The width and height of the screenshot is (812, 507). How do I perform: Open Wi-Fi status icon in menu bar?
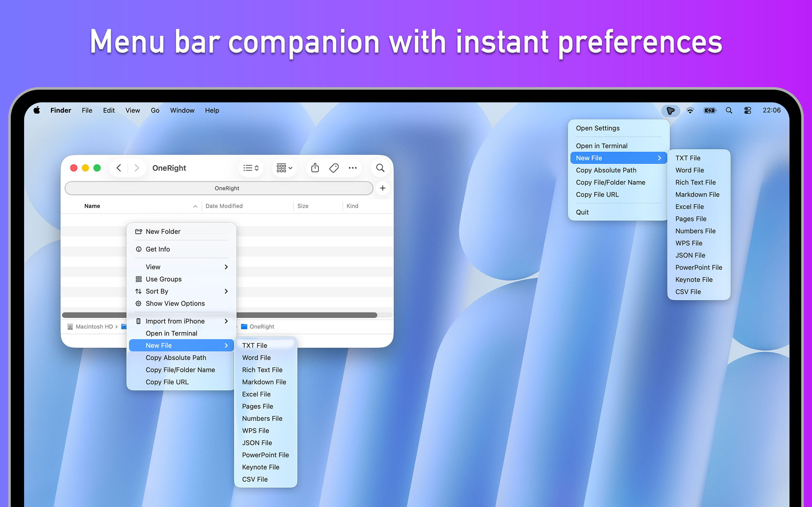click(690, 110)
